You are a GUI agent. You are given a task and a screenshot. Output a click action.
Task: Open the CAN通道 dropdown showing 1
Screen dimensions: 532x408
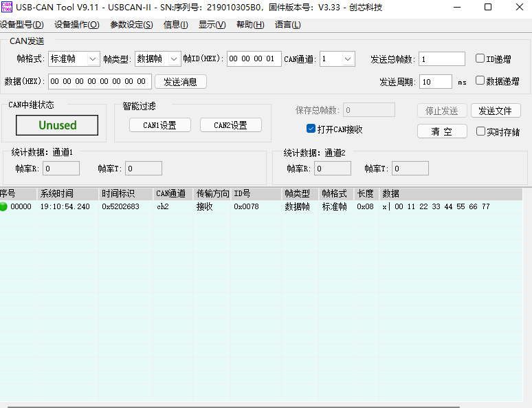pos(337,59)
